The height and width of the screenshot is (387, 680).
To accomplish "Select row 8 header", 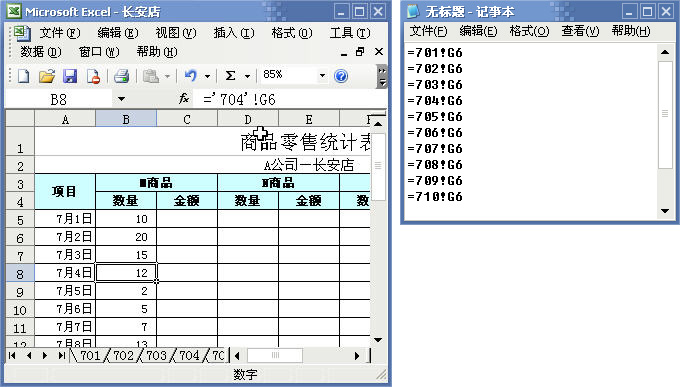I will [x=20, y=273].
